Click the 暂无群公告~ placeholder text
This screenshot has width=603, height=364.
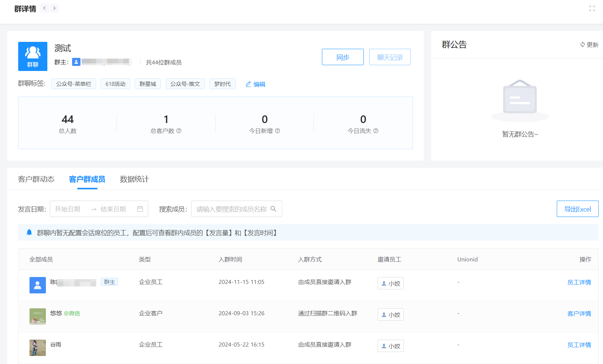pyautogui.click(x=520, y=134)
